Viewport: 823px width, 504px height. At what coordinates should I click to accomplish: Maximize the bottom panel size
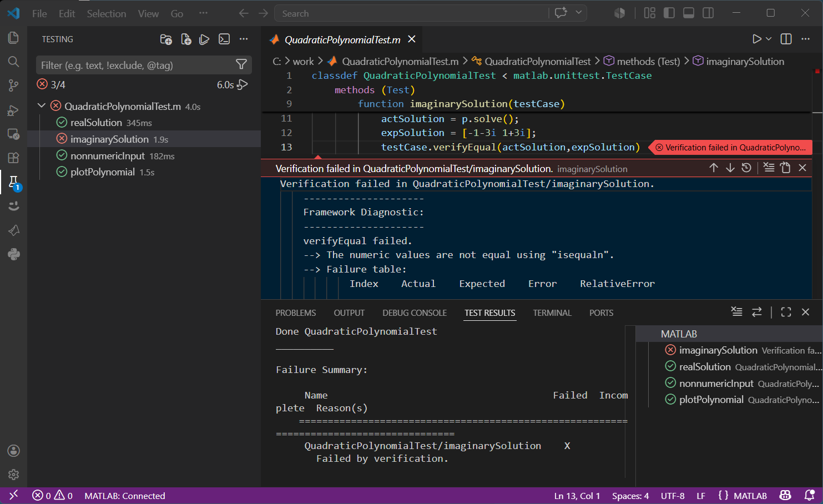click(786, 313)
